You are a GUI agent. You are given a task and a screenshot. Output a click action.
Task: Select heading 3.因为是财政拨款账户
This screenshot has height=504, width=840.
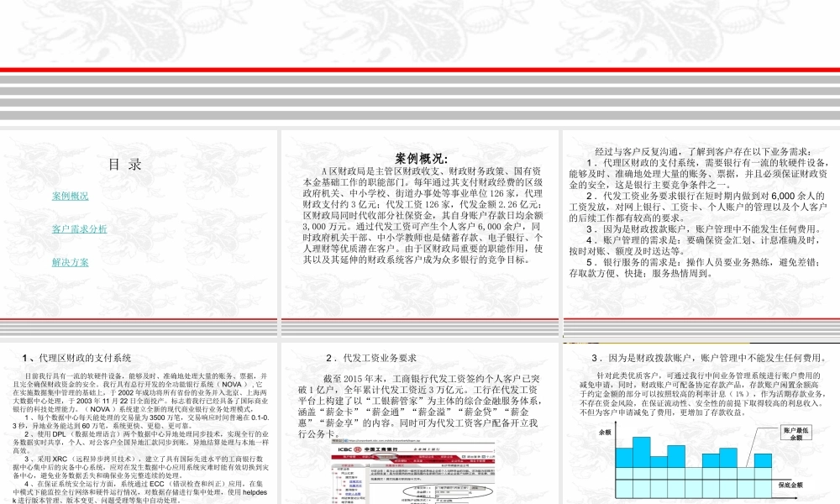(x=709, y=359)
